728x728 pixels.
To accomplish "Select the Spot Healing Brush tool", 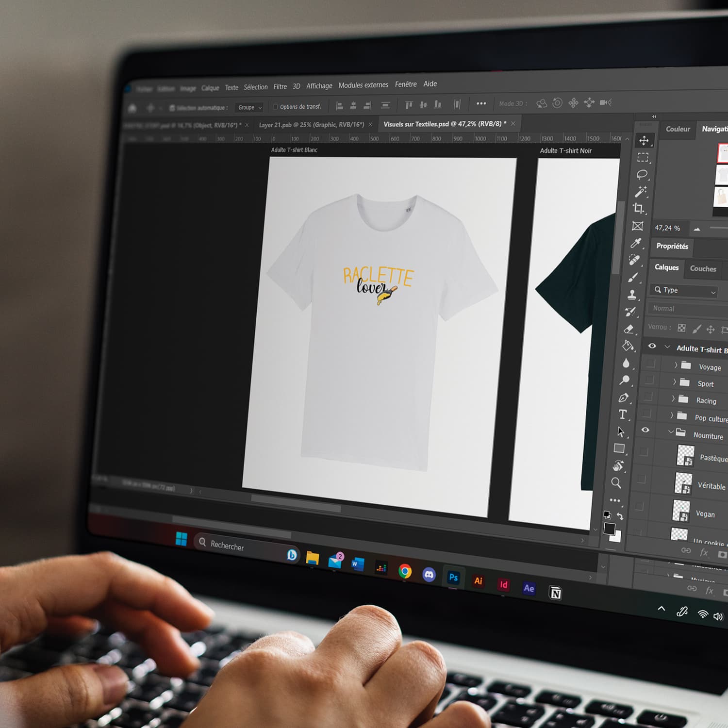I will pyautogui.click(x=634, y=260).
